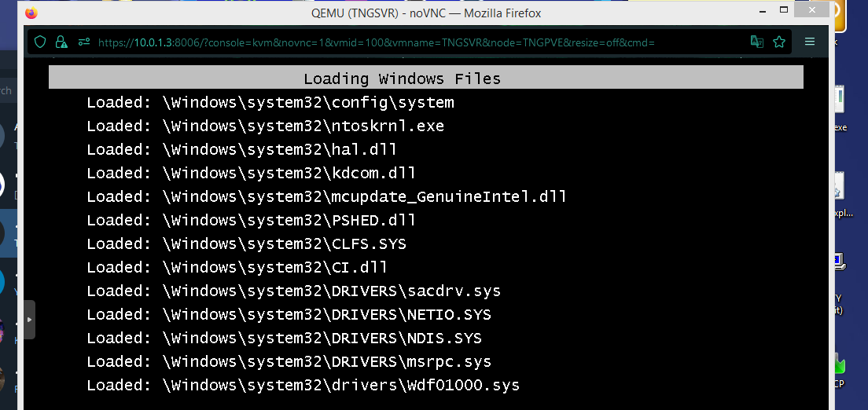Click the padlock with warning icon
The height and width of the screenshot is (410, 868).
point(61,42)
